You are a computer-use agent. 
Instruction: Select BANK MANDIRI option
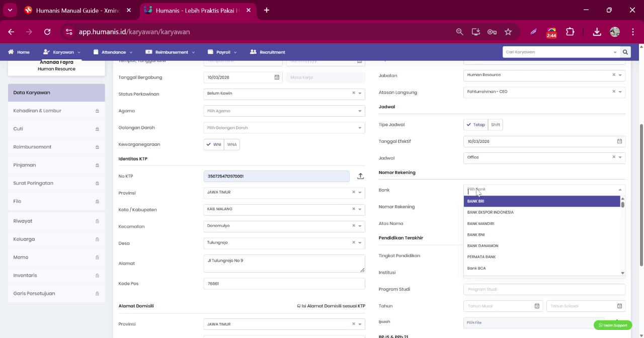pyautogui.click(x=542, y=223)
